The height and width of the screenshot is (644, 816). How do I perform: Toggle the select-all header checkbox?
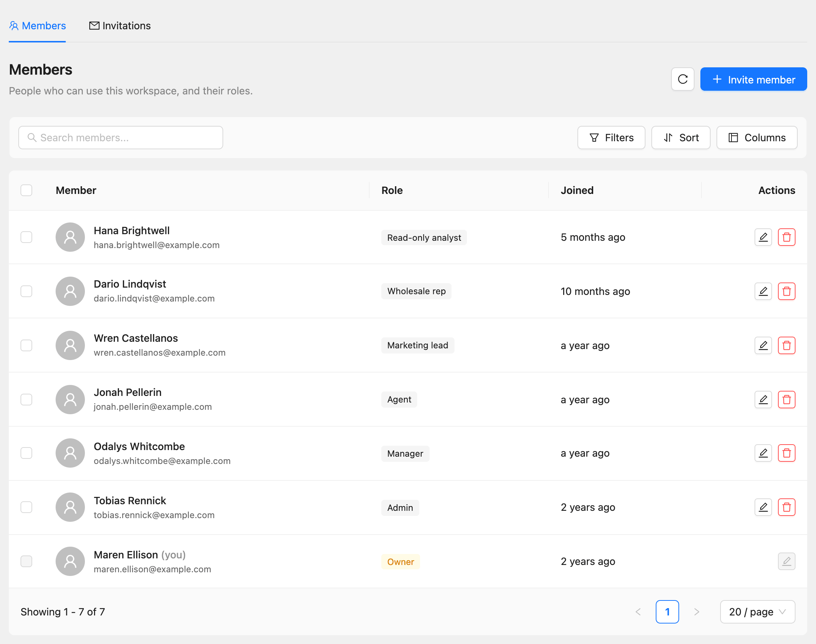click(26, 190)
